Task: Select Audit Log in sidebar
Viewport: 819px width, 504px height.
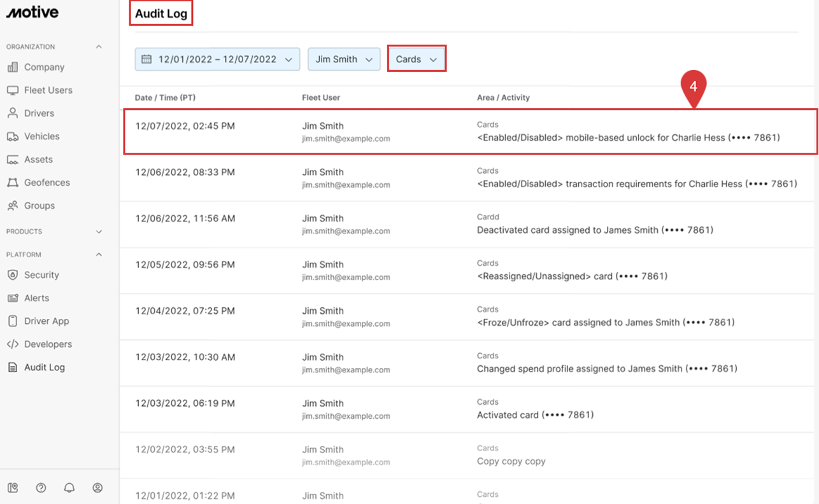Action: point(44,367)
